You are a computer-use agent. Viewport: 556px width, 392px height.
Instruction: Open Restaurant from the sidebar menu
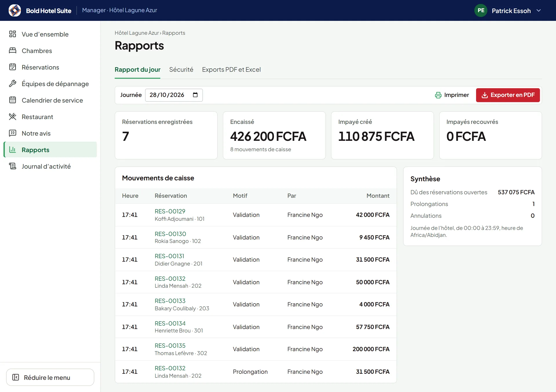click(x=50, y=117)
